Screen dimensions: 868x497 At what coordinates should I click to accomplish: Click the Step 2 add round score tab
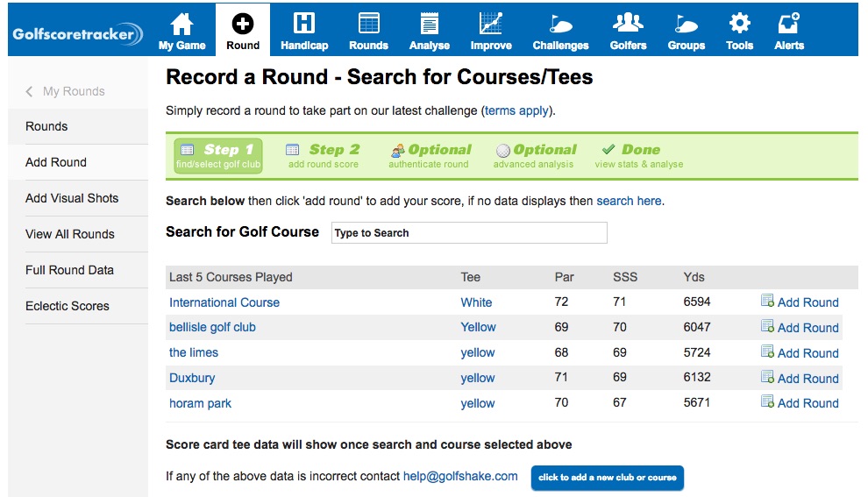pos(324,155)
